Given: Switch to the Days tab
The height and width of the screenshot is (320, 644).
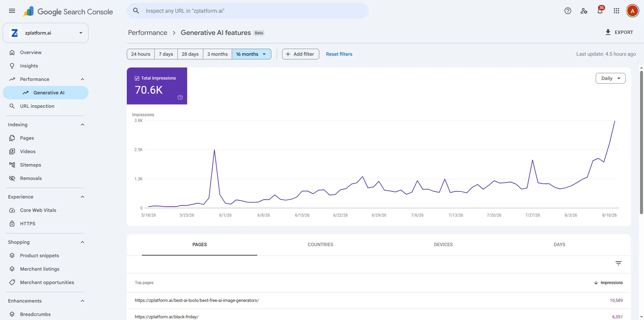Looking at the screenshot, I should 559,245.
